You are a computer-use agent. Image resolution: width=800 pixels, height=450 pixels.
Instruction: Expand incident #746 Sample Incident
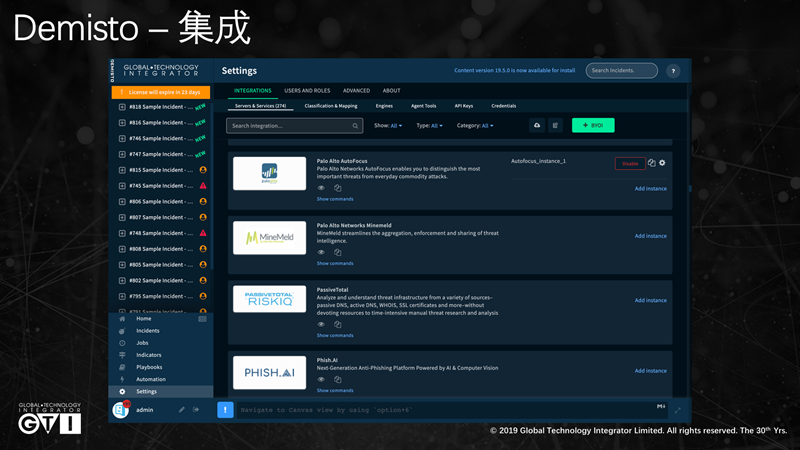point(122,139)
